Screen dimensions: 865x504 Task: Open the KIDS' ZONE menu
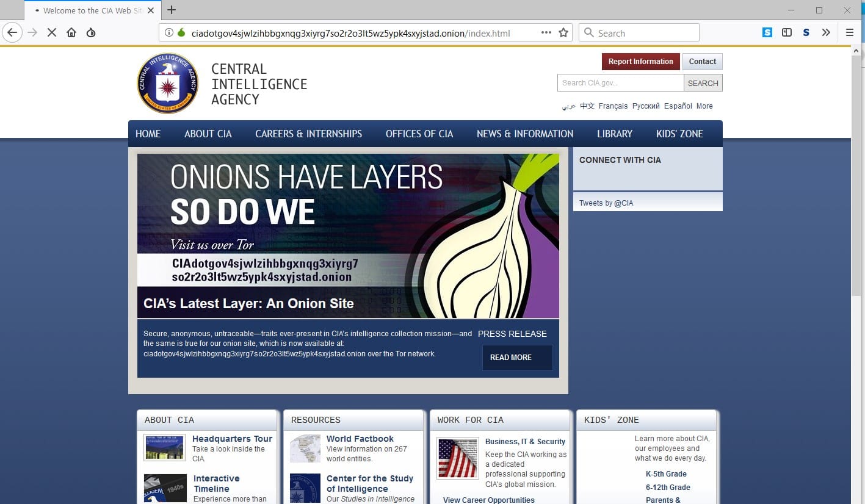coord(679,134)
